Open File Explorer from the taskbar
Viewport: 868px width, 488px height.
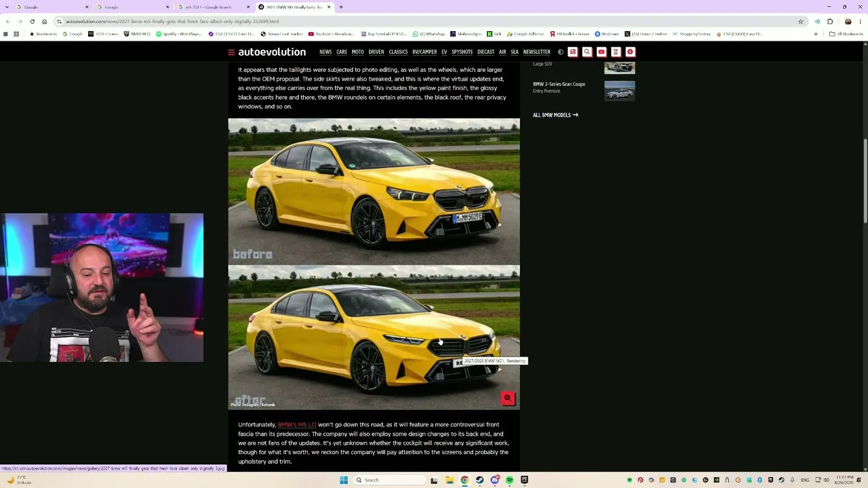pyautogui.click(x=449, y=481)
